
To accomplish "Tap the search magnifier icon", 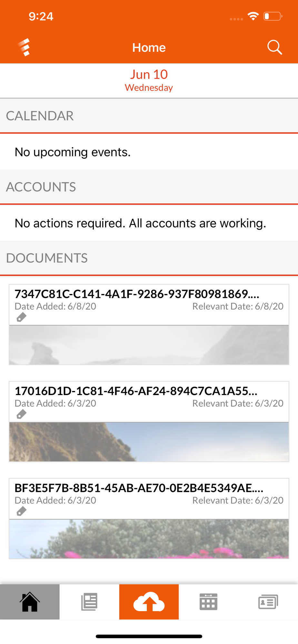I will (274, 48).
